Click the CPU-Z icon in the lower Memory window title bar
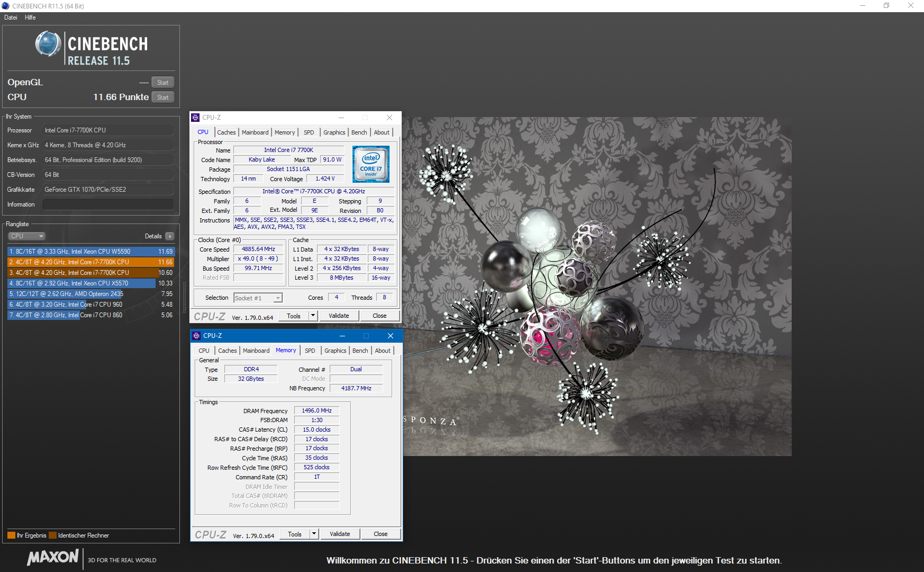This screenshot has width=924, height=572. click(x=196, y=336)
